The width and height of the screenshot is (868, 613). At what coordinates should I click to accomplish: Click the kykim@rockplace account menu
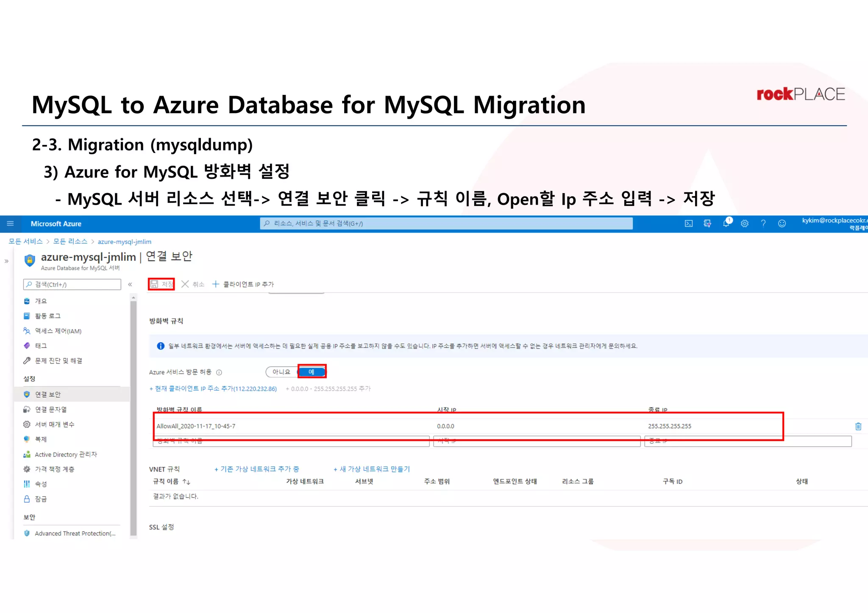834,224
